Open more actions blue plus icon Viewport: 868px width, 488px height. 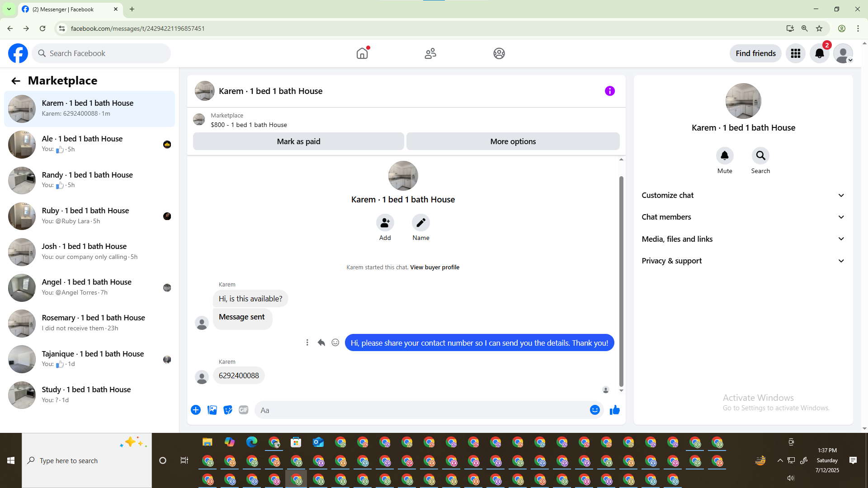pos(196,410)
